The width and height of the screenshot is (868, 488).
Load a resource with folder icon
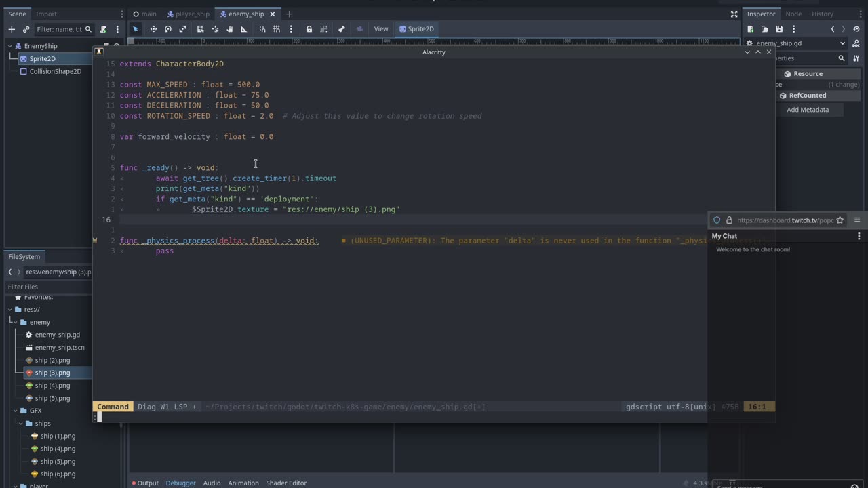point(765,29)
